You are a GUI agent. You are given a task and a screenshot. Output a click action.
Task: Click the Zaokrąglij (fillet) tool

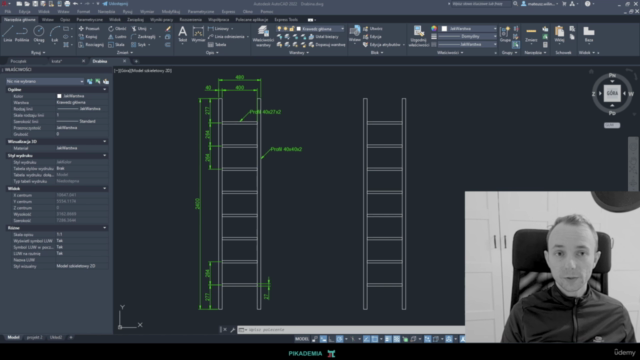click(x=143, y=37)
